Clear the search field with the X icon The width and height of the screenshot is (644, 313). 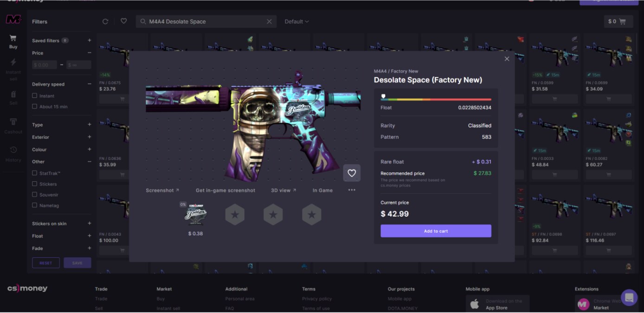pos(269,21)
